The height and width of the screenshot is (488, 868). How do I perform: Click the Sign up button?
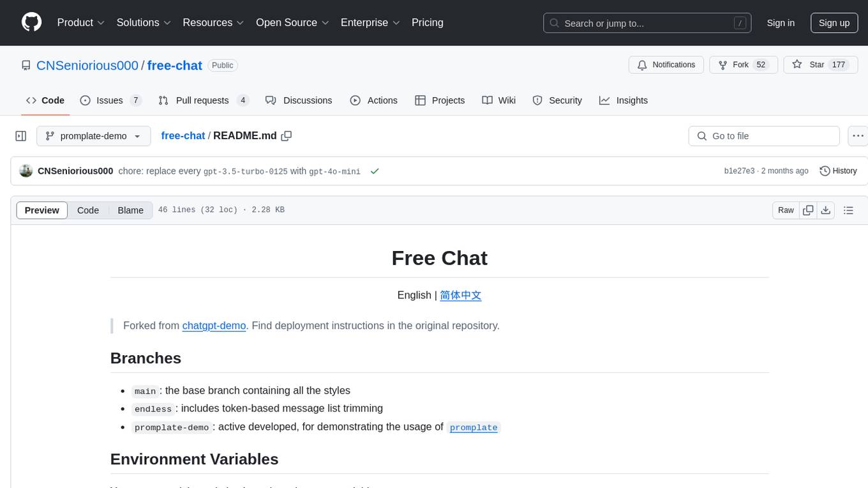[834, 23]
